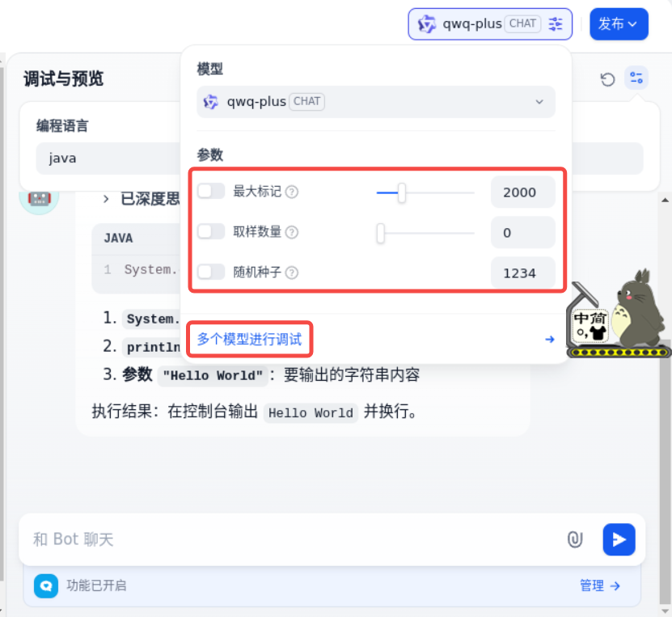Toggle the 最大标记 switch
Image resolution: width=672 pixels, height=617 pixels.
tap(211, 191)
